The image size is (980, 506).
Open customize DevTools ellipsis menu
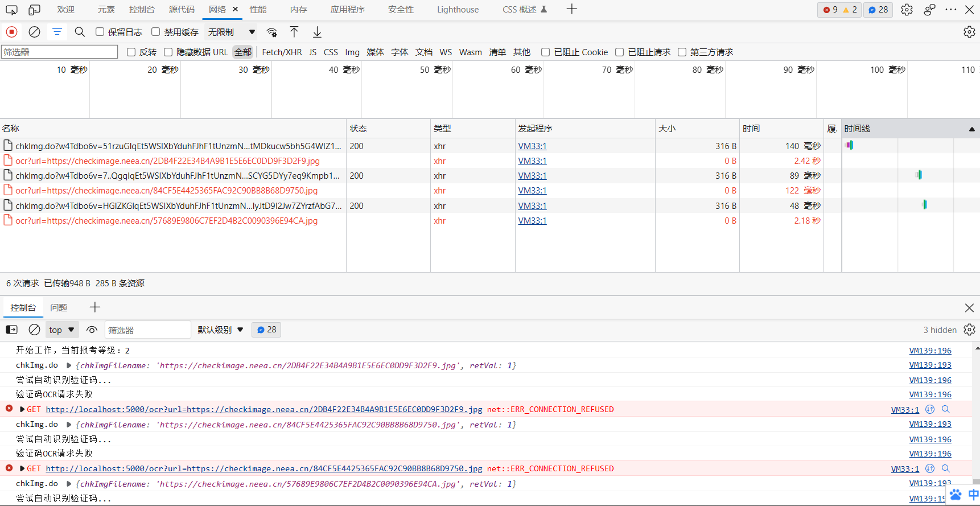(950, 10)
